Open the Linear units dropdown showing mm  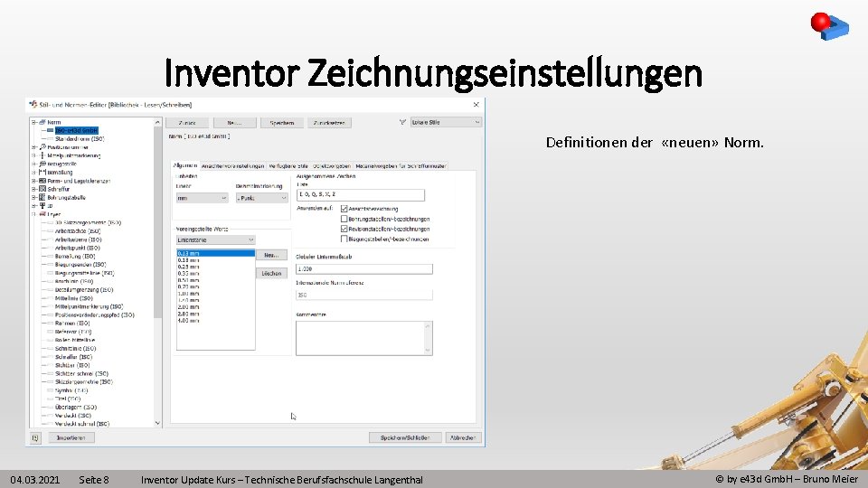coord(202,198)
